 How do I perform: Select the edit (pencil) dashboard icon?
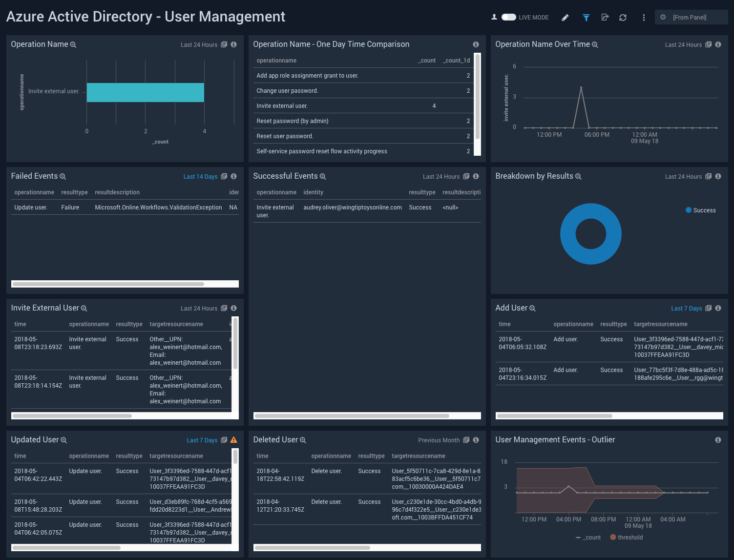[x=565, y=17]
